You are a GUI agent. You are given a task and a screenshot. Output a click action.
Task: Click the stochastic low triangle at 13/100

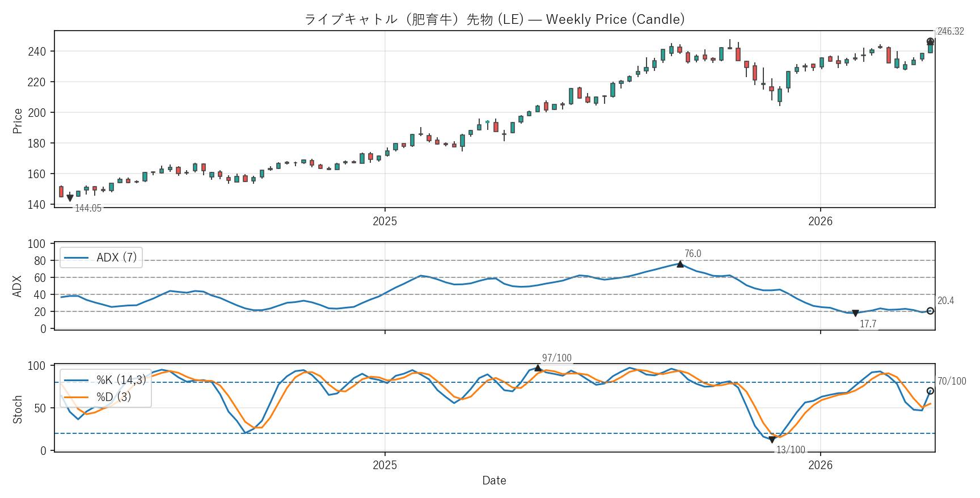click(772, 440)
